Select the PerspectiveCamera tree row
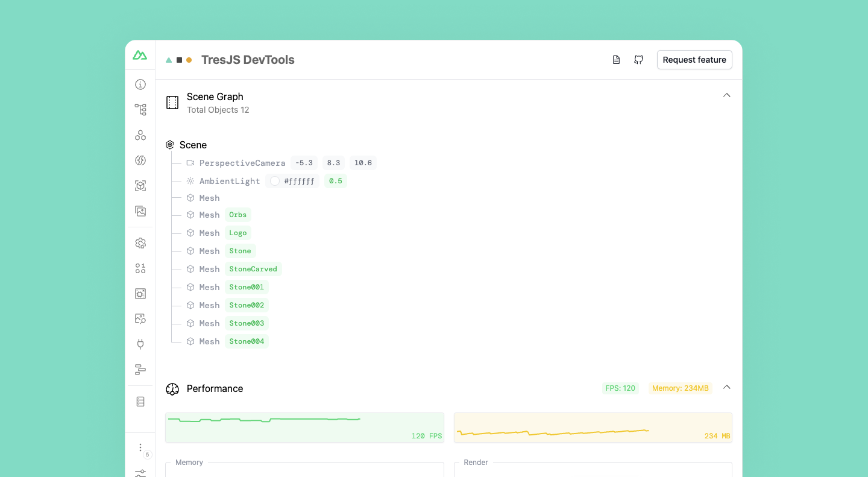 (x=281, y=163)
